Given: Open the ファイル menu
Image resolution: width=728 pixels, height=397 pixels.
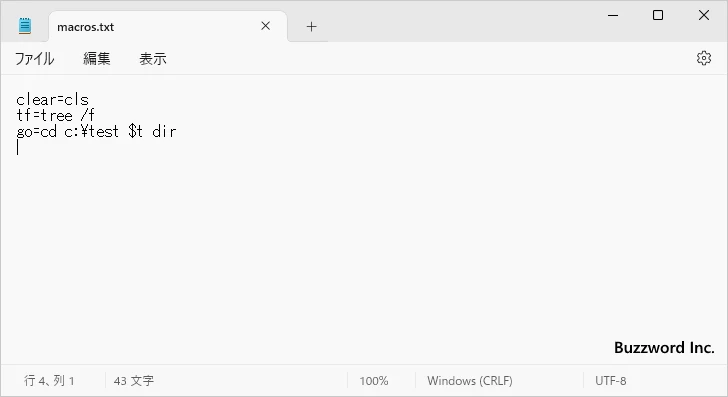Looking at the screenshot, I should point(35,59).
